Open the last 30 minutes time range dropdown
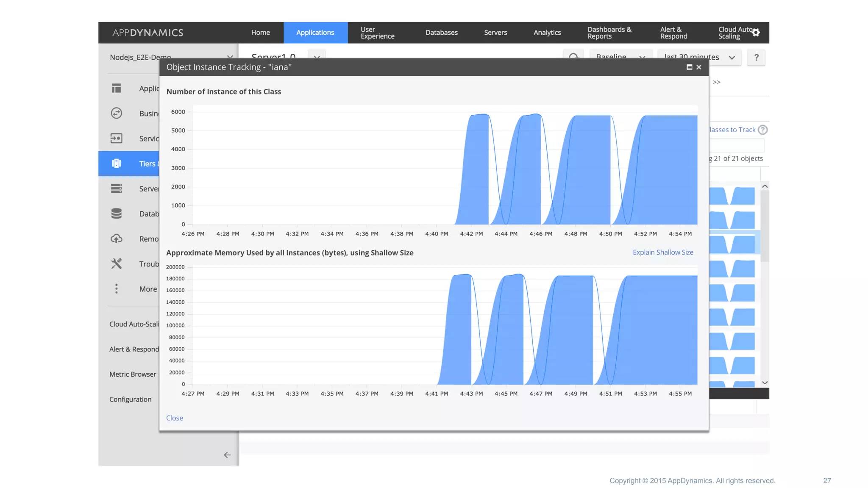 [x=732, y=57]
